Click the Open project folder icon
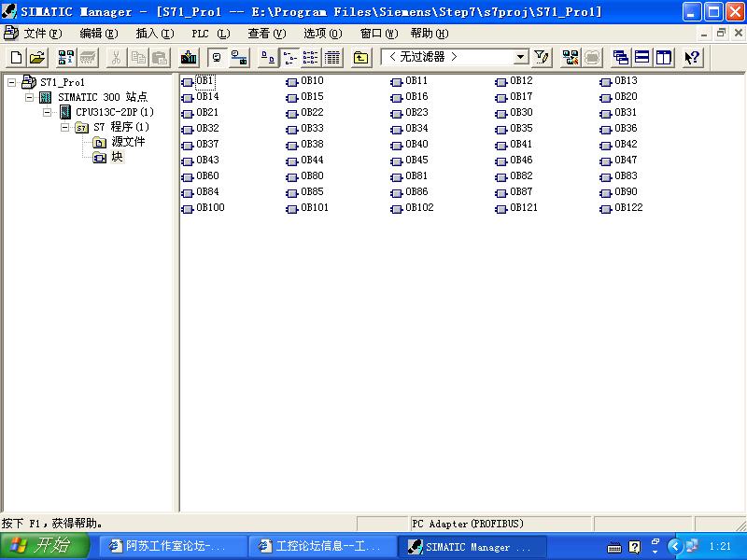This screenshot has height=560, width=747. [x=37, y=58]
